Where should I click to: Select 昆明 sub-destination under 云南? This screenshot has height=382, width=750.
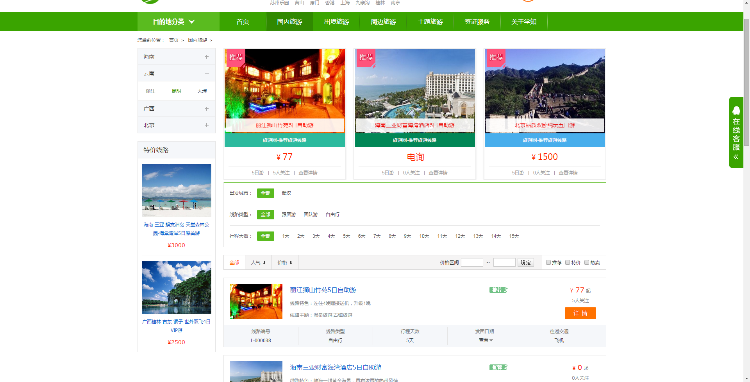[176, 91]
